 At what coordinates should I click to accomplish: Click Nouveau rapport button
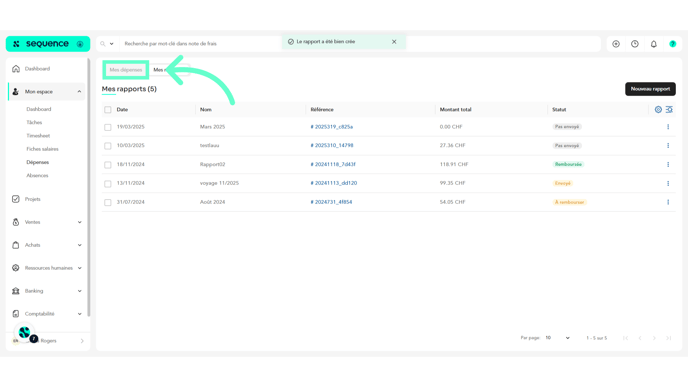(x=650, y=89)
